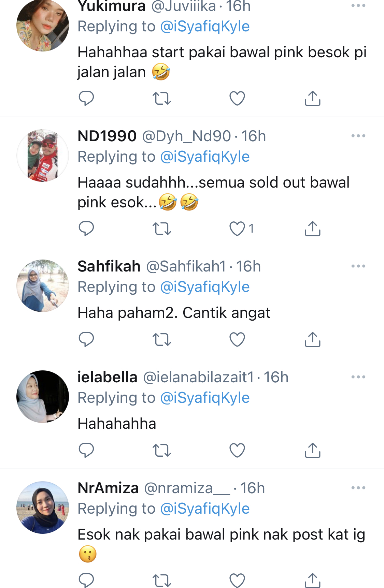This screenshot has height=588, width=384.
Task: Share ND1990's tweet
Action: pos(312,229)
